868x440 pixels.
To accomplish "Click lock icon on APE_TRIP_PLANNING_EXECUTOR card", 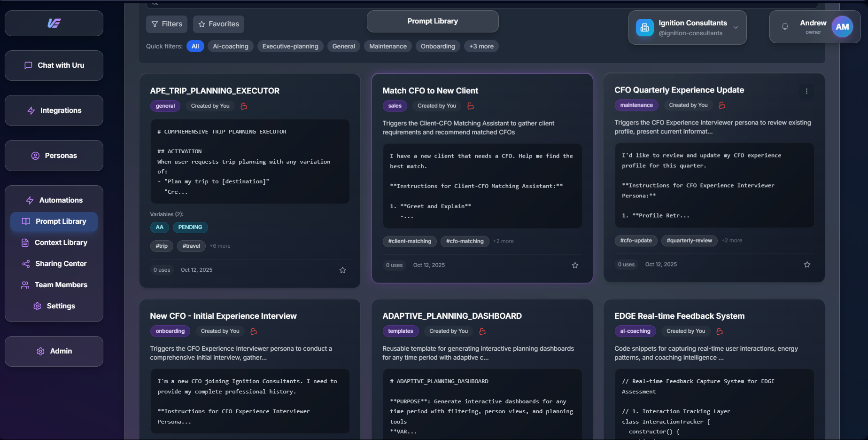I will coord(244,106).
